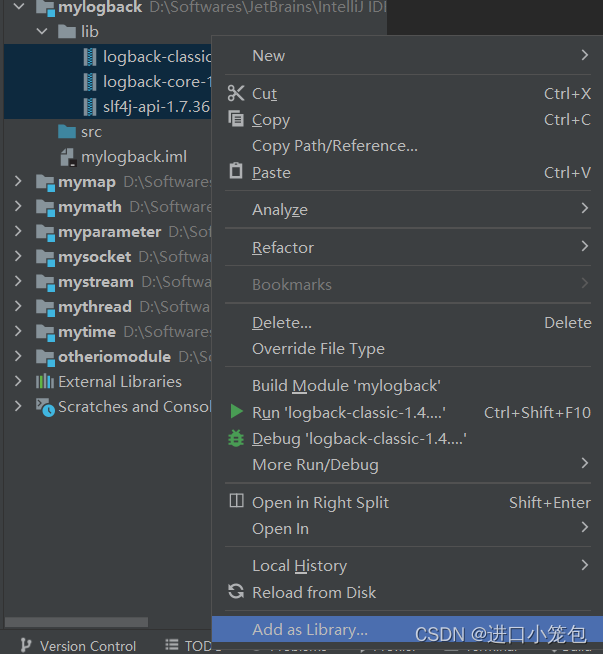Open Local History submenu
The image size is (603, 654).
pyautogui.click(x=407, y=565)
